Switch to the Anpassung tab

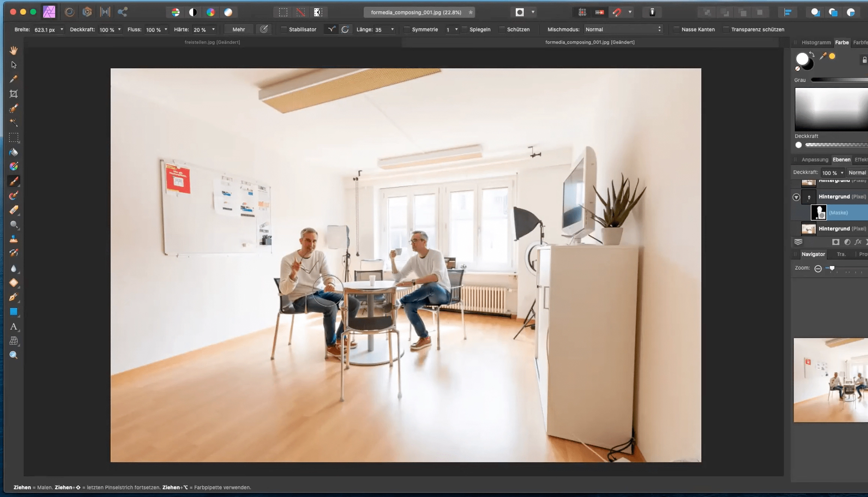coord(814,160)
